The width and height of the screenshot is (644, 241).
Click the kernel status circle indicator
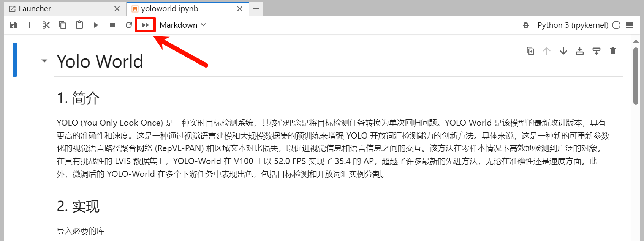pyautogui.click(x=616, y=25)
